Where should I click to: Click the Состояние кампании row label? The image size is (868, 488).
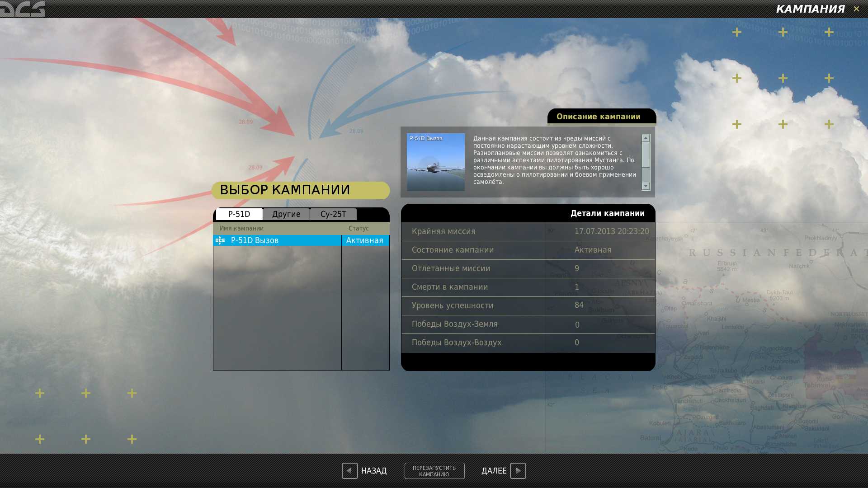(x=453, y=250)
